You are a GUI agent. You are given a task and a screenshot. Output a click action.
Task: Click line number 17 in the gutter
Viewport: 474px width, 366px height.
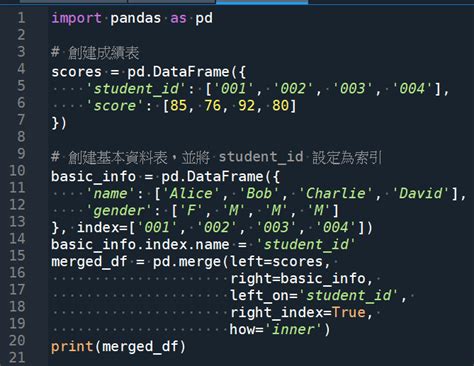point(17,290)
